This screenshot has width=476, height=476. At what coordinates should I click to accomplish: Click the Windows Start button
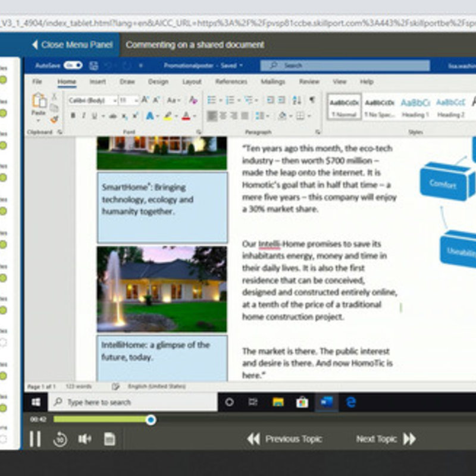tap(36, 402)
